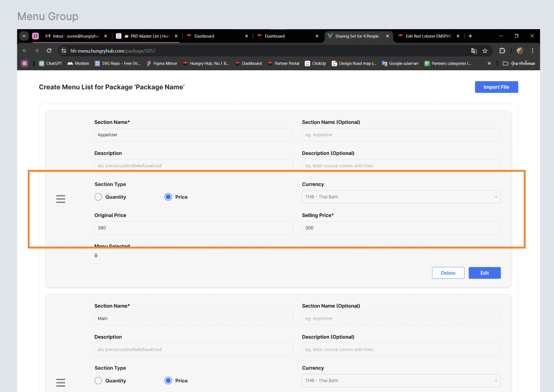Expand the bookmarks overflow chevron
Viewport: 554px width, 392px height.
[489, 63]
